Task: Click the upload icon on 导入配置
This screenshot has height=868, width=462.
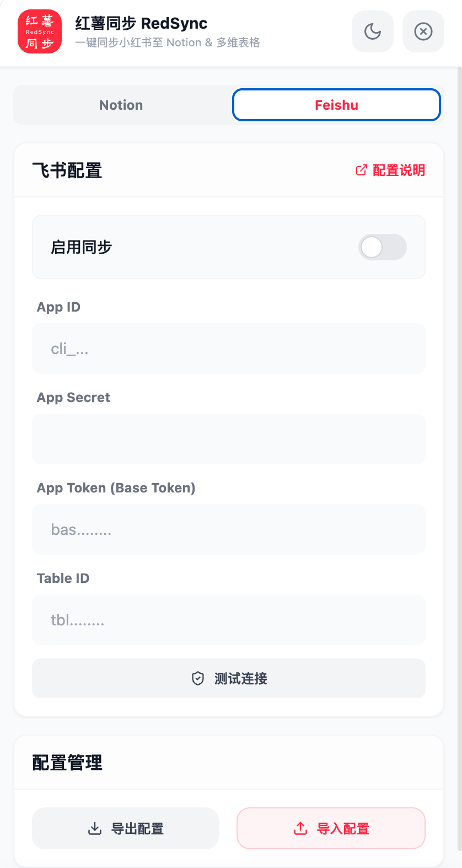Action: (300, 828)
